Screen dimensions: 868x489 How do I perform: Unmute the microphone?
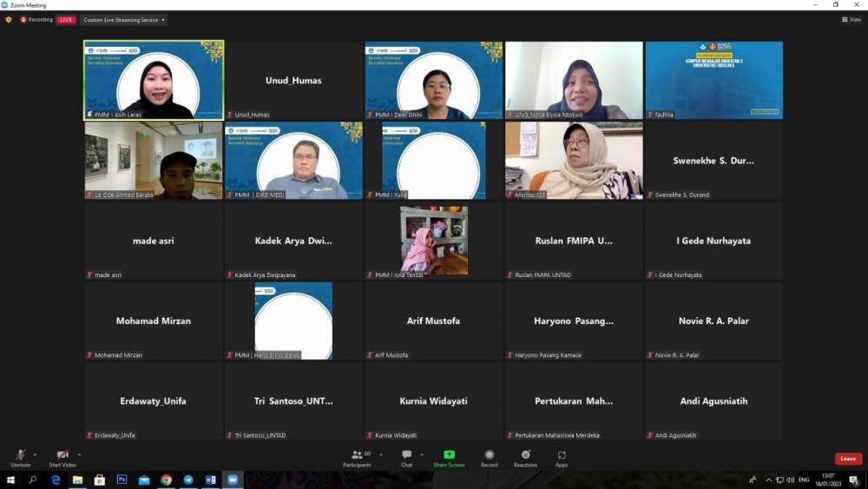coord(20,456)
